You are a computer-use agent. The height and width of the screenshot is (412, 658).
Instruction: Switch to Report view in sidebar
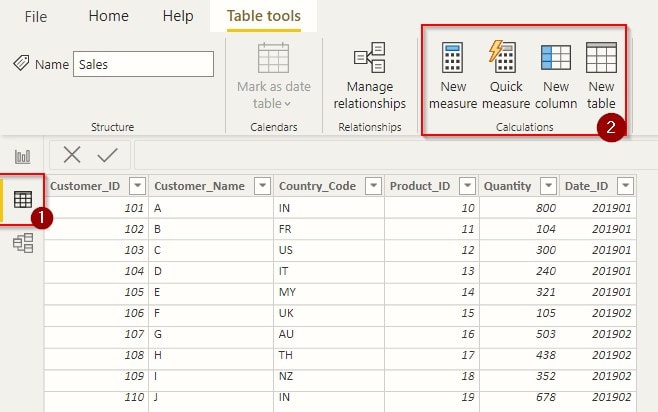pos(23,156)
